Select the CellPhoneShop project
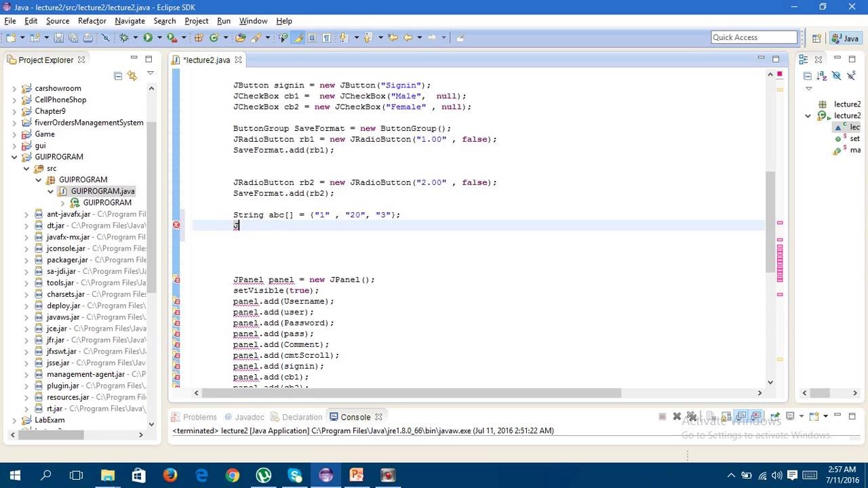The width and height of the screenshot is (868, 488). 60,100
